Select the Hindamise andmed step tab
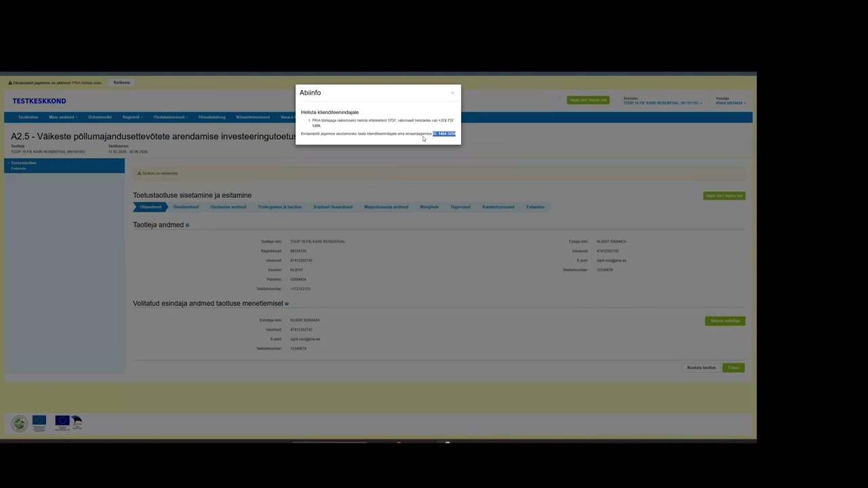The height and width of the screenshot is (488, 868). 228,207
